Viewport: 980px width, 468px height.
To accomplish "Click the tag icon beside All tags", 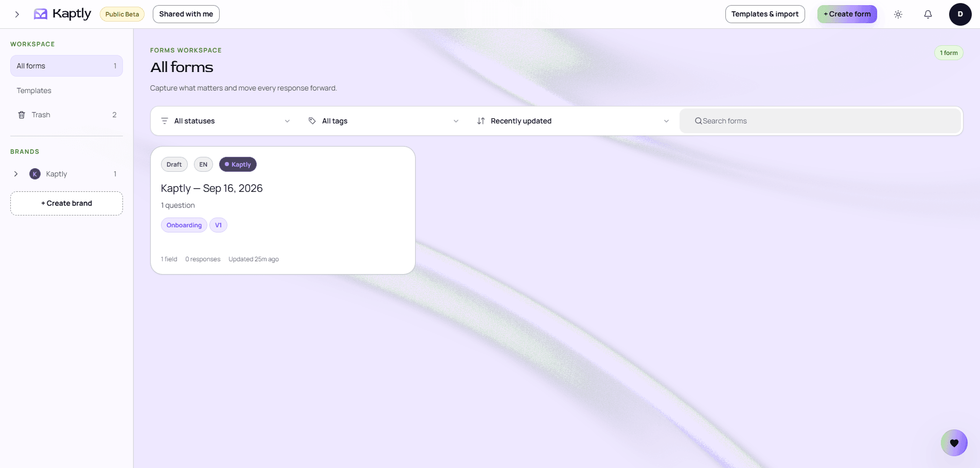I will point(312,121).
